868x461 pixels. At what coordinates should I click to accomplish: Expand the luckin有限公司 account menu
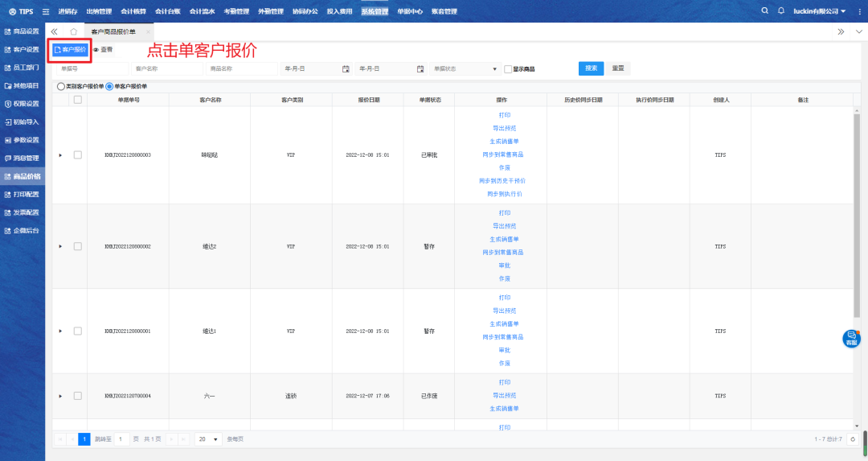tap(818, 11)
